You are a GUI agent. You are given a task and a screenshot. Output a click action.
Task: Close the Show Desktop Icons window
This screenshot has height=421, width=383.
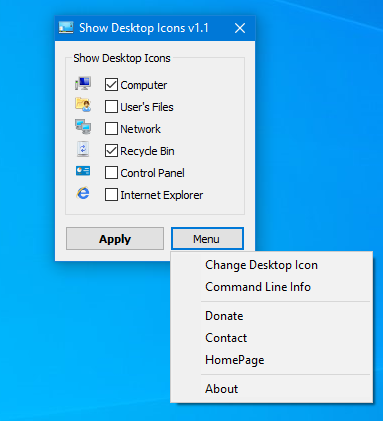point(240,28)
